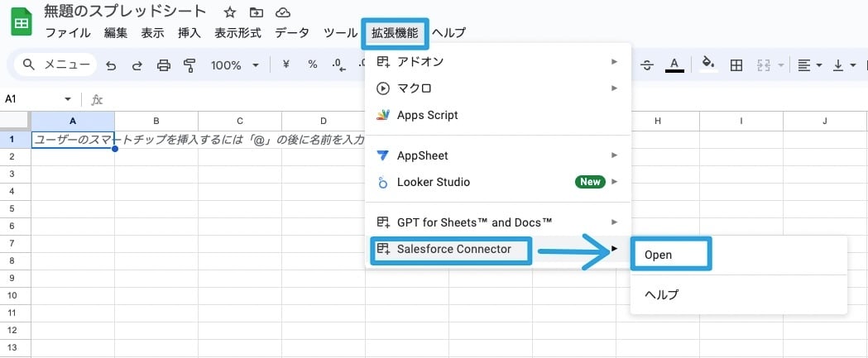Select column H header
The height and width of the screenshot is (358, 868).
coord(657,121)
